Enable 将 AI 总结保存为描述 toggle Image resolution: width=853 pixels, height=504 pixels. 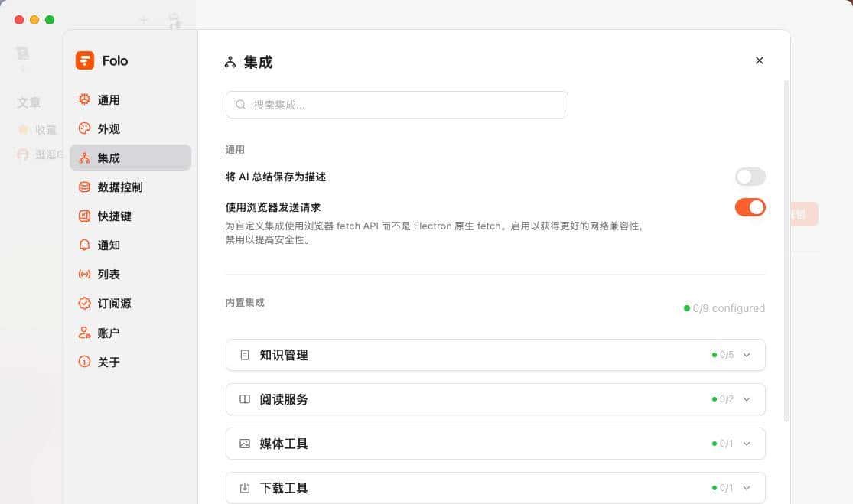tap(750, 177)
